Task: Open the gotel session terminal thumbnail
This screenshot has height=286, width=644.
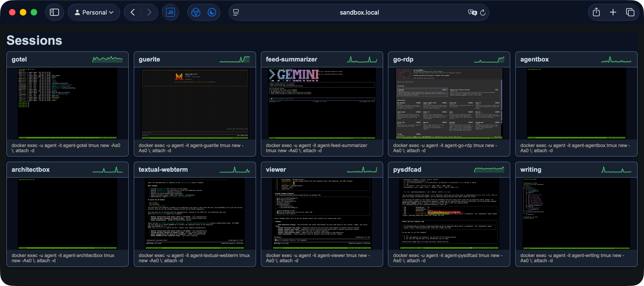Action: click(68, 103)
